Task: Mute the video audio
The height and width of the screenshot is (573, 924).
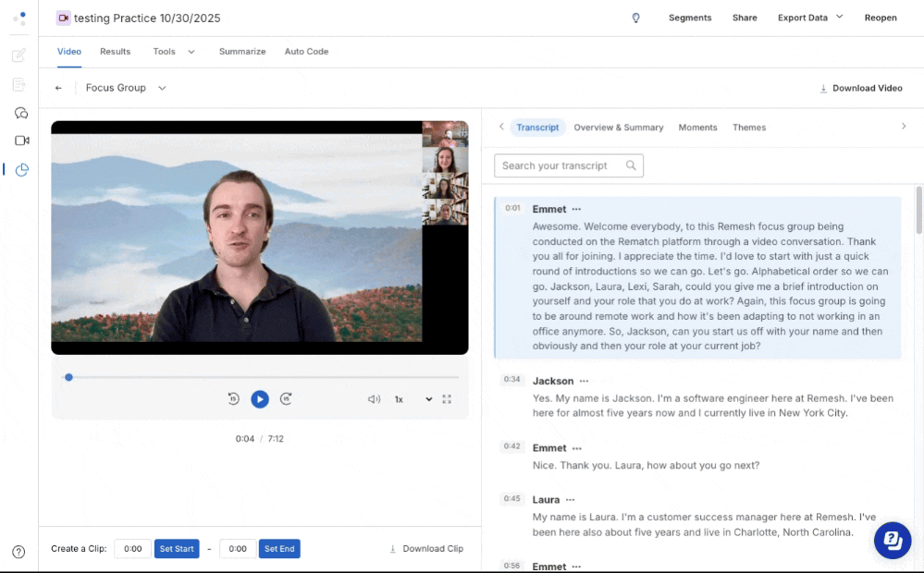Action: (374, 399)
